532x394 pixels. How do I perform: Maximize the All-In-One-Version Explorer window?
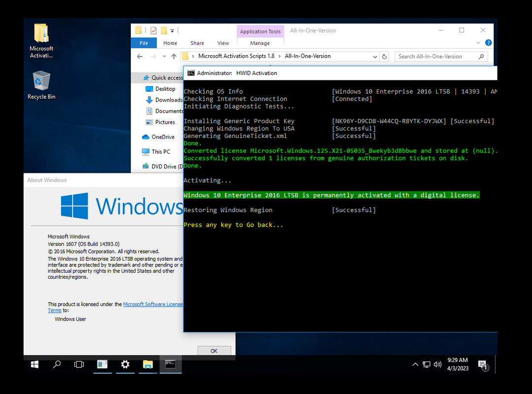pos(462,30)
